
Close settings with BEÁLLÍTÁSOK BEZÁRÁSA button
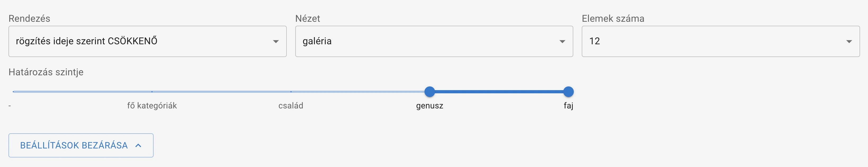(x=81, y=146)
